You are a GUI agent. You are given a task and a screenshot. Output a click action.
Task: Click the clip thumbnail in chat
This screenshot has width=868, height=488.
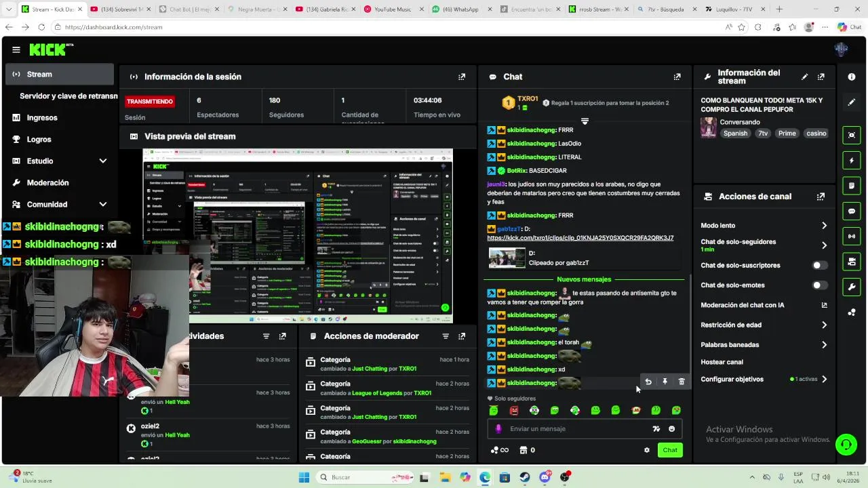pyautogui.click(x=507, y=258)
